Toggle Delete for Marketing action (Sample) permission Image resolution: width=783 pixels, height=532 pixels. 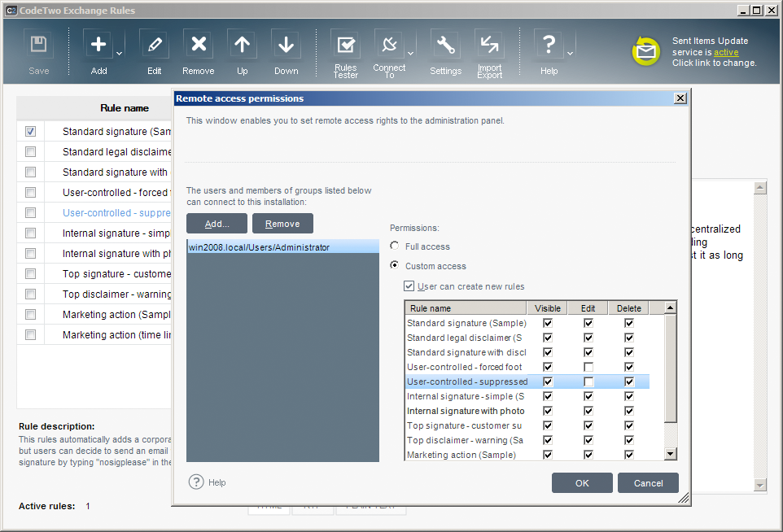click(629, 455)
